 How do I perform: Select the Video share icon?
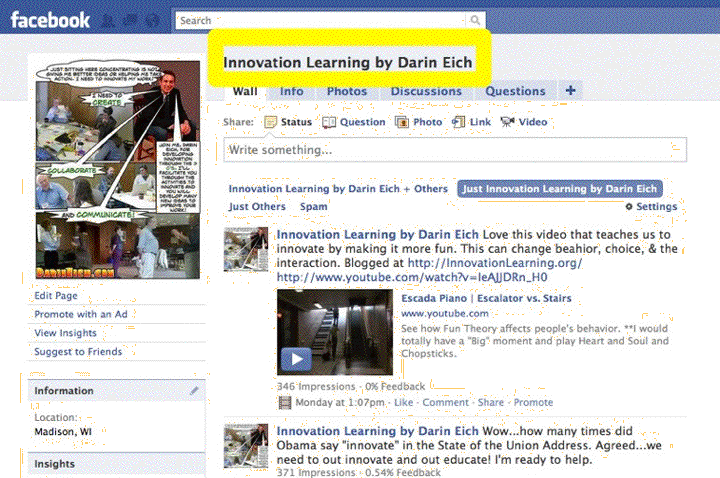coord(507,122)
